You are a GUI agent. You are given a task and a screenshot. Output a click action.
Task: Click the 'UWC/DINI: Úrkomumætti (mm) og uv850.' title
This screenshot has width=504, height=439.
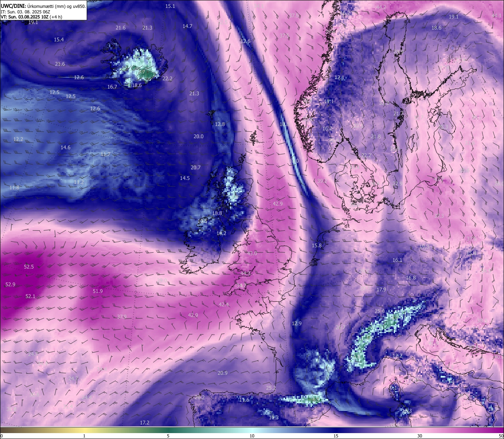tap(43, 6)
